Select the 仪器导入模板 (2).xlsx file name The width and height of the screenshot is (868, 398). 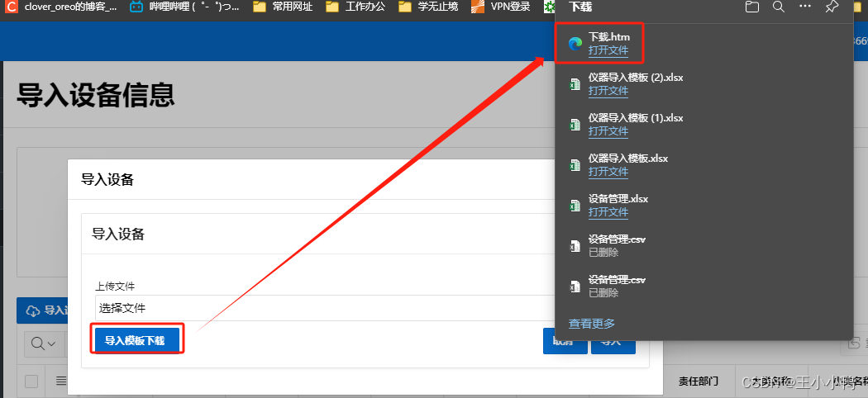636,78
